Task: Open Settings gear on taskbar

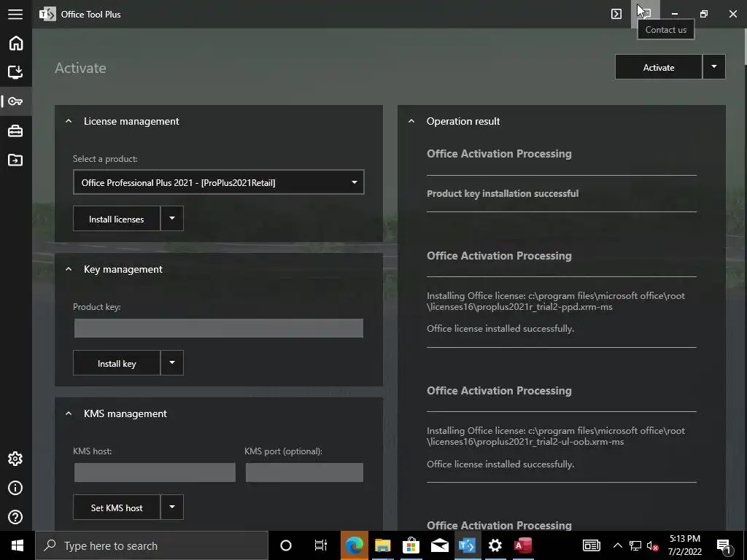Action: click(x=495, y=545)
